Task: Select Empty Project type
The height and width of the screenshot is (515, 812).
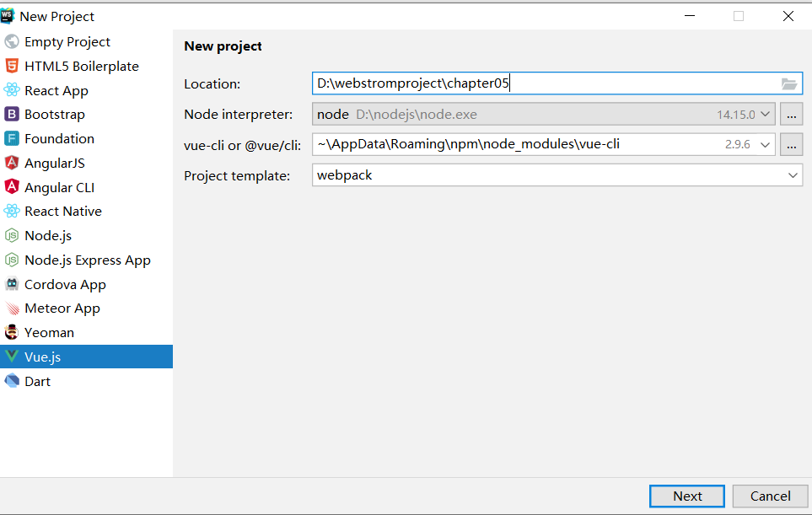Action: tap(67, 42)
